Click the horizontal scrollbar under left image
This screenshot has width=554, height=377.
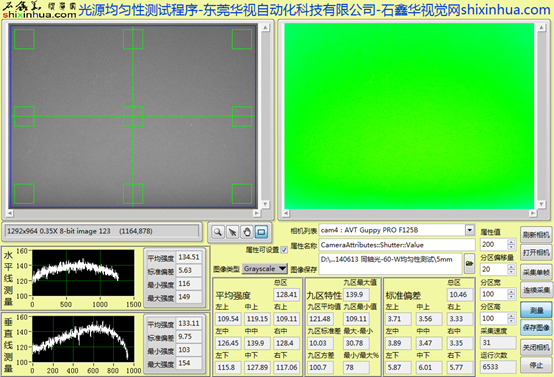click(x=133, y=213)
